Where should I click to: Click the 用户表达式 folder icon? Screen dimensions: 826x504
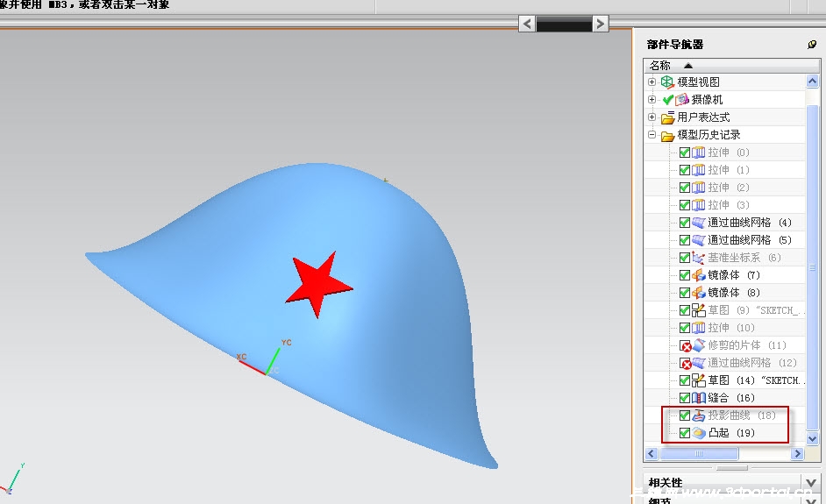667,117
